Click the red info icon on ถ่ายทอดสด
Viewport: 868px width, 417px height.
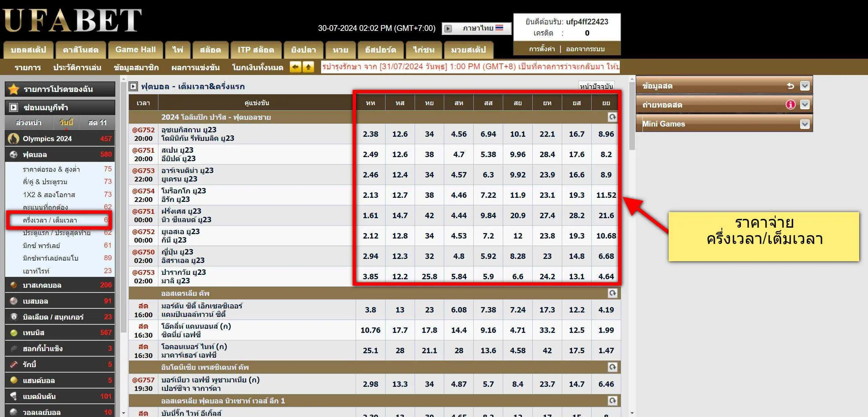point(790,105)
